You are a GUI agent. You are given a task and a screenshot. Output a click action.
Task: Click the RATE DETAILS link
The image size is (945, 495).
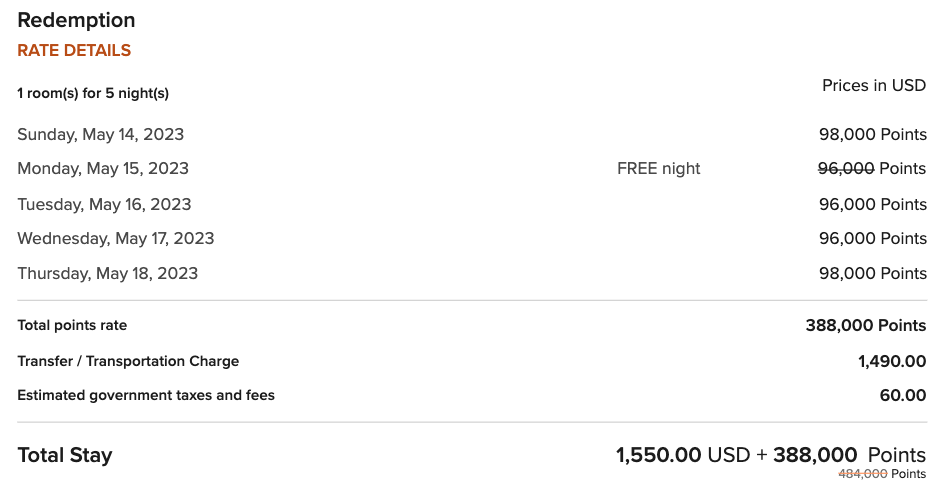[x=74, y=50]
